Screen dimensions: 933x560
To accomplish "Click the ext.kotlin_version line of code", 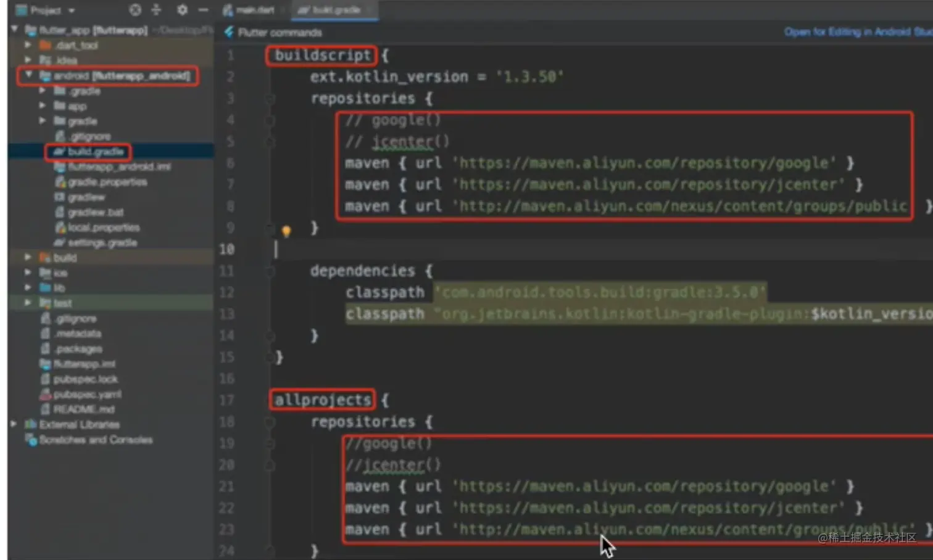I will pyautogui.click(x=436, y=76).
